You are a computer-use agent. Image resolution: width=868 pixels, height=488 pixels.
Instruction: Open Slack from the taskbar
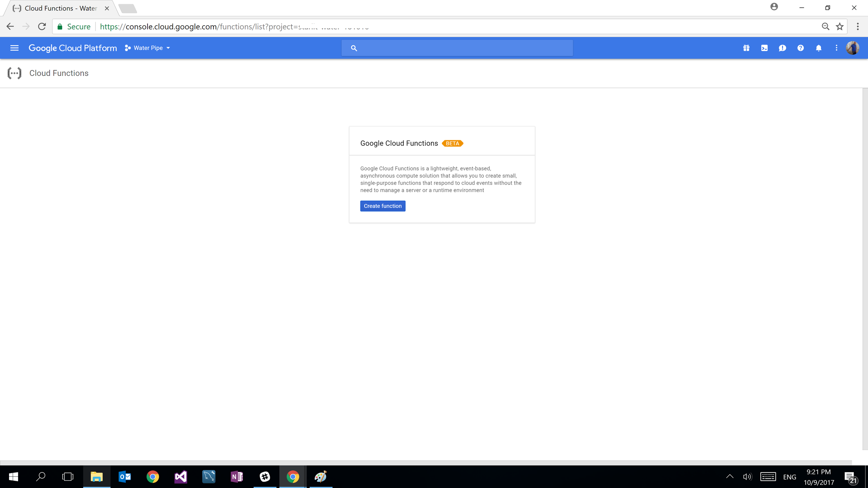(265, 477)
